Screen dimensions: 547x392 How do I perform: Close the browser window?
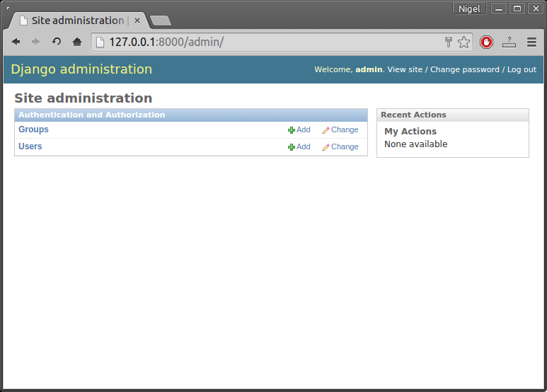pos(536,8)
